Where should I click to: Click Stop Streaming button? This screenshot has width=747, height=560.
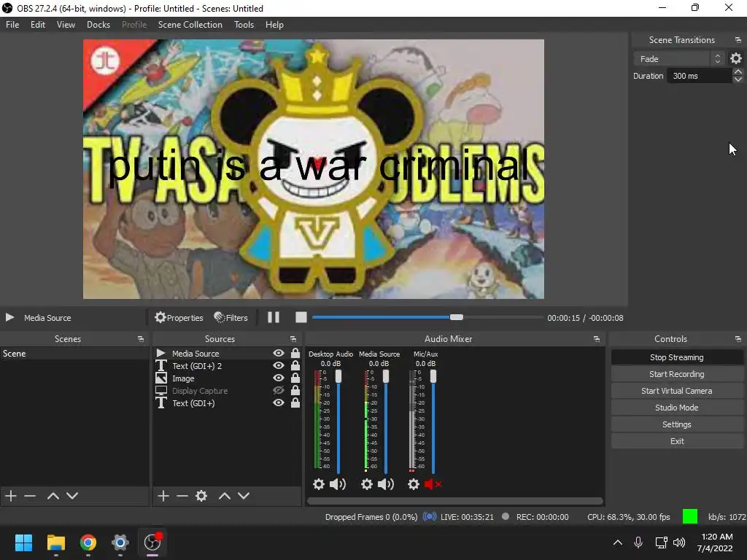(x=676, y=357)
